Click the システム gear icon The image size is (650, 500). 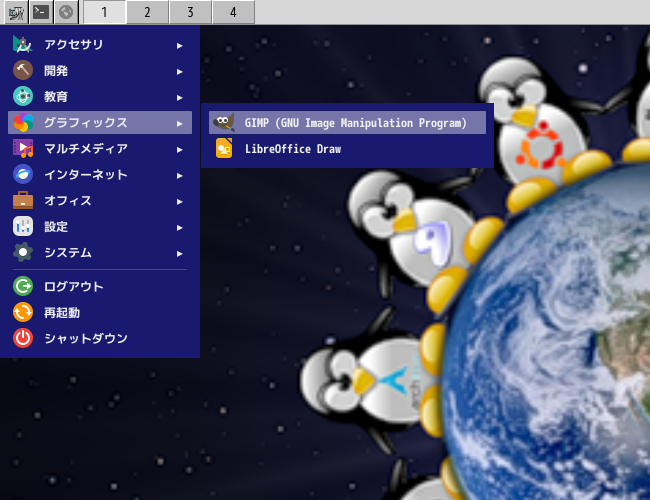(x=23, y=252)
